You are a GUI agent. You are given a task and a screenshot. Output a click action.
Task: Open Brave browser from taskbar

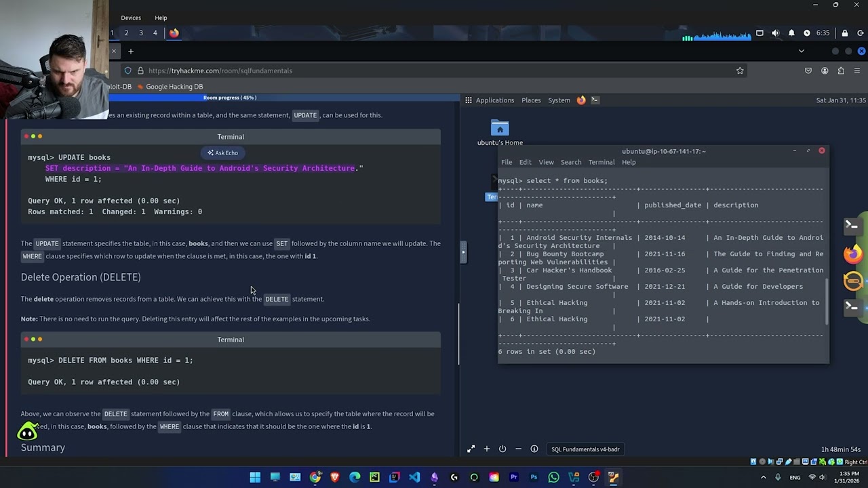(x=335, y=477)
